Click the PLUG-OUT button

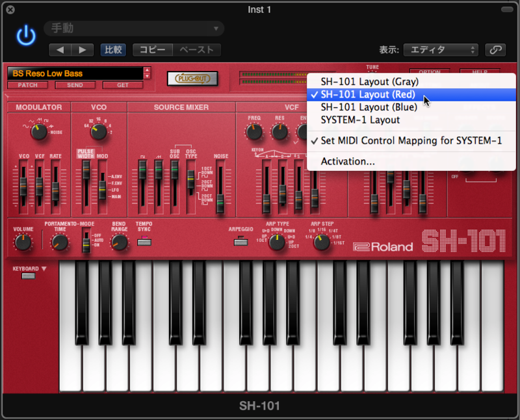pos(192,79)
